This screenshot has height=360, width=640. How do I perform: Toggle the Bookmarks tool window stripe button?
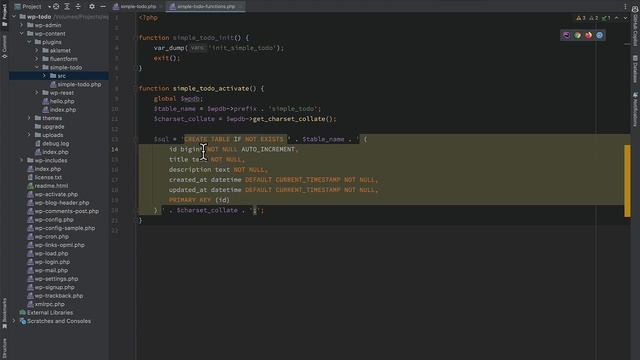coord(4,313)
